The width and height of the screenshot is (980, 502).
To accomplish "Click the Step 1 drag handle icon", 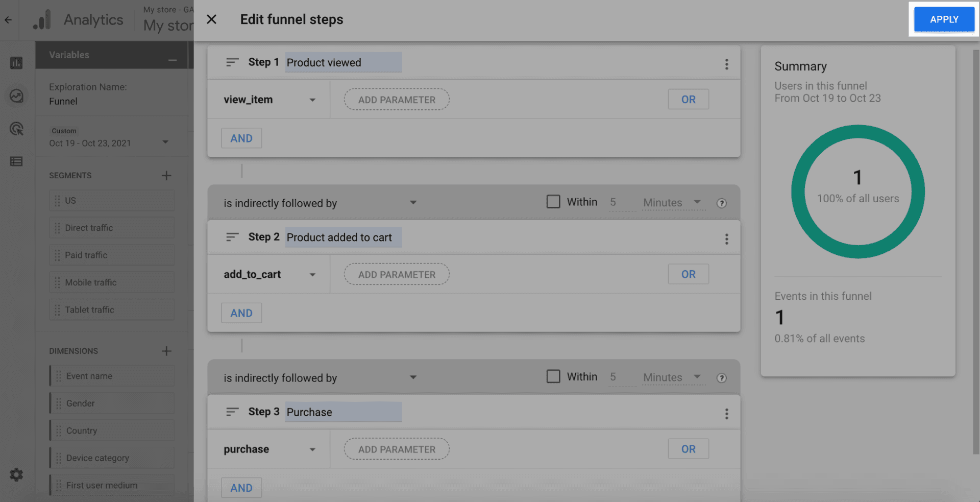I will 232,62.
